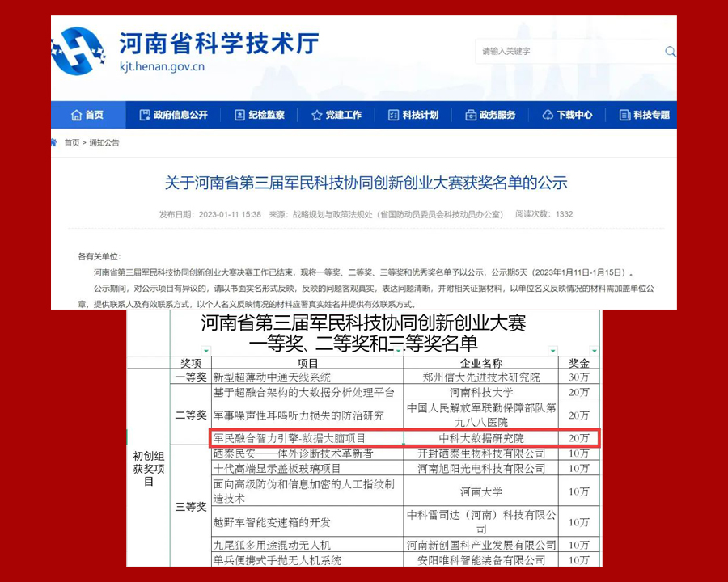This screenshot has width=728, height=582.
Task: Select the 河南旭阳光电科技有限公司 company cell
Action: [481, 468]
